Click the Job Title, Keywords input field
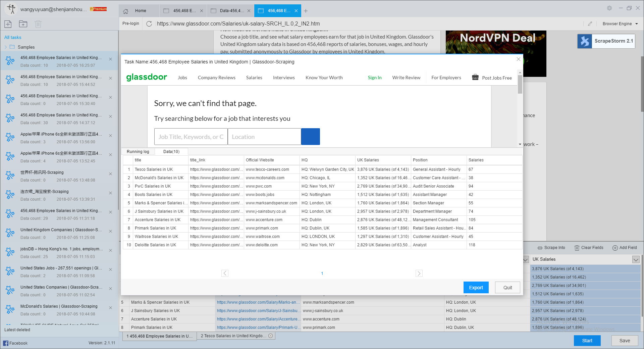 pyautogui.click(x=191, y=137)
